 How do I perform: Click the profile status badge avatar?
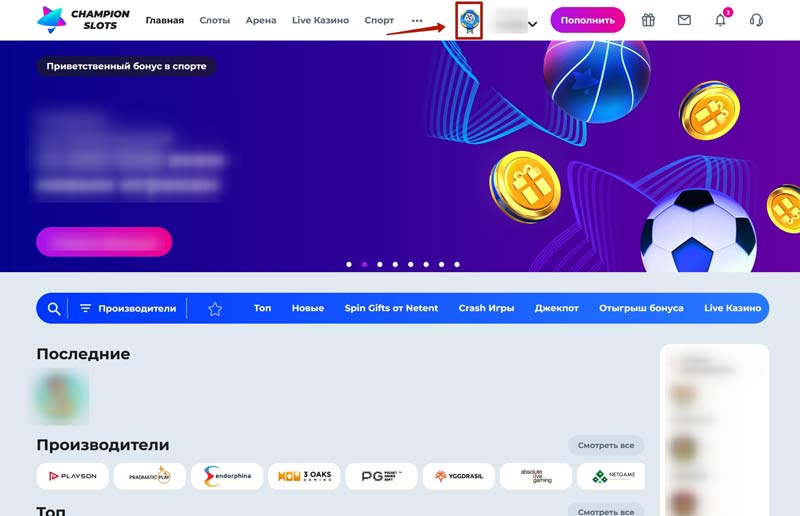469,20
